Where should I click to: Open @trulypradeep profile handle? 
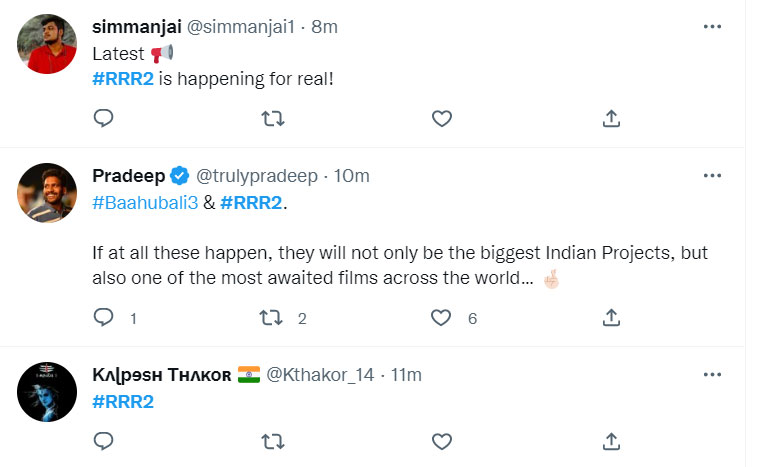coord(259,176)
